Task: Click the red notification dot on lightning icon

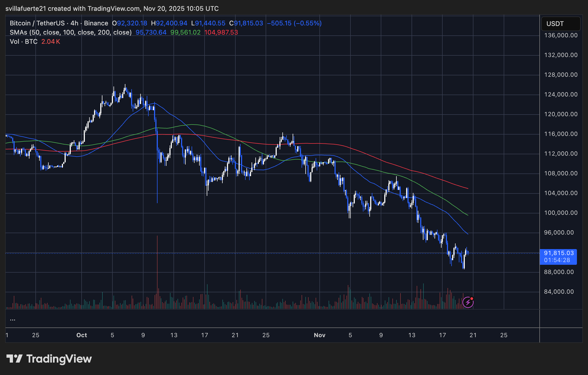Action: (x=472, y=299)
